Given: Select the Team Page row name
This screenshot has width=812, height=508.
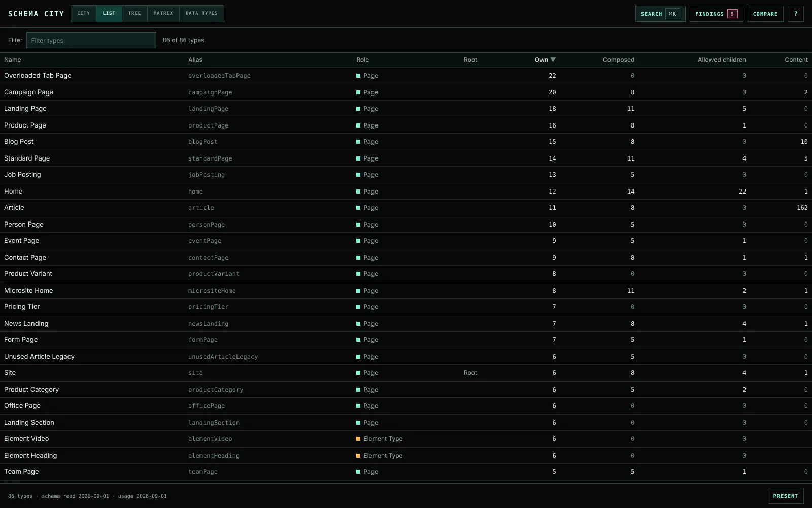Looking at the screenshot, I should click(x=21, y=472).
